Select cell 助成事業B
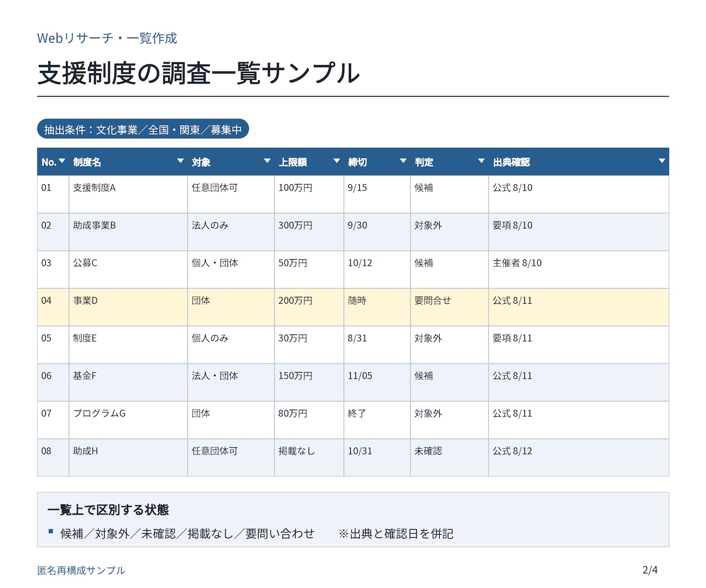706x588 pixels. click(x=128, y=231)
